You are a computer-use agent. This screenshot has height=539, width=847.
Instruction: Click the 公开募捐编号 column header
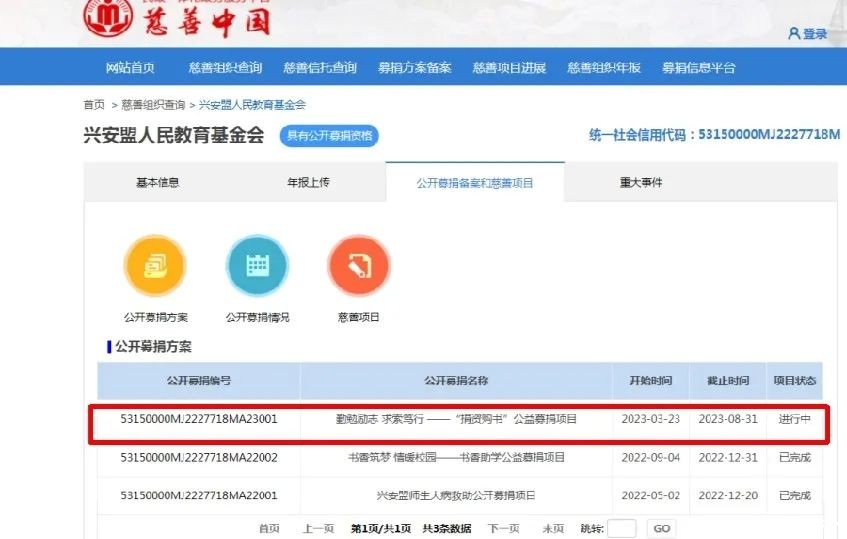[199, 381]
